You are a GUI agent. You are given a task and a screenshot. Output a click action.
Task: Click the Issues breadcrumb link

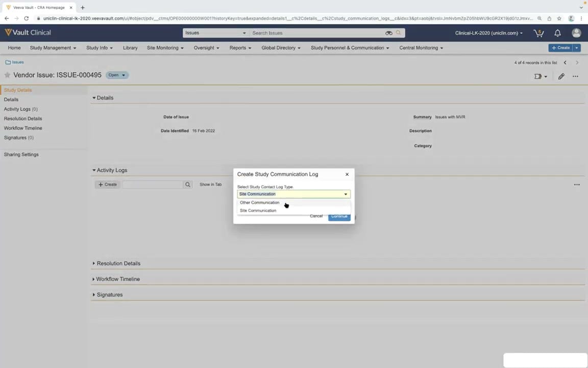pyautogui.click(x=18, y=62)
